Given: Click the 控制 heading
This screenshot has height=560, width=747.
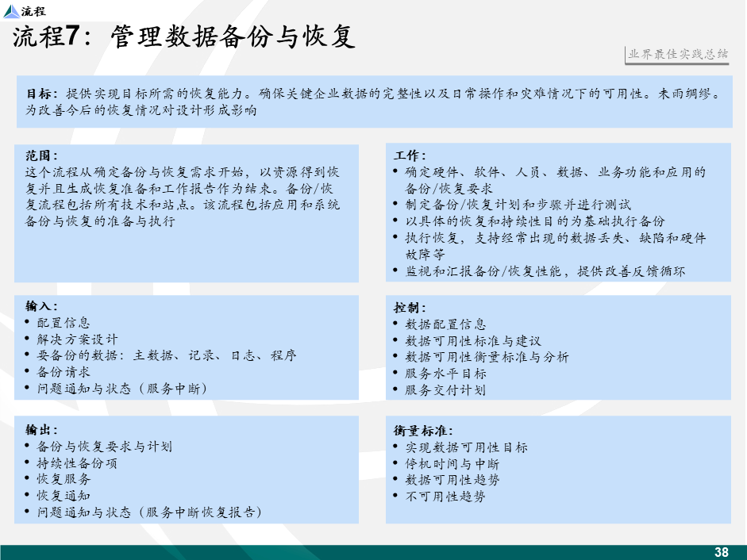Looking at the screenshot, I should click(x=410, y=308).
